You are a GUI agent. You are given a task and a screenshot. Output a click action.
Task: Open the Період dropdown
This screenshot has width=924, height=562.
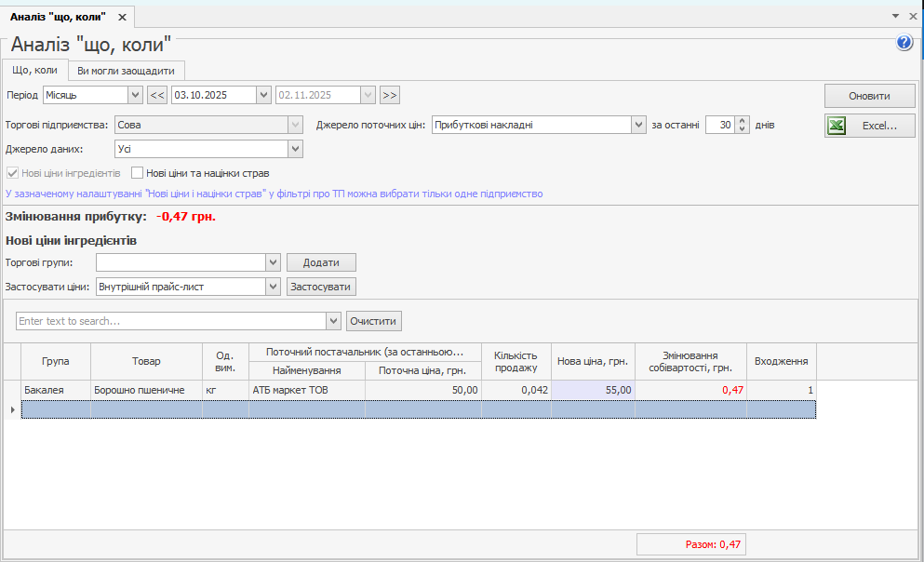tap(135, 95)
